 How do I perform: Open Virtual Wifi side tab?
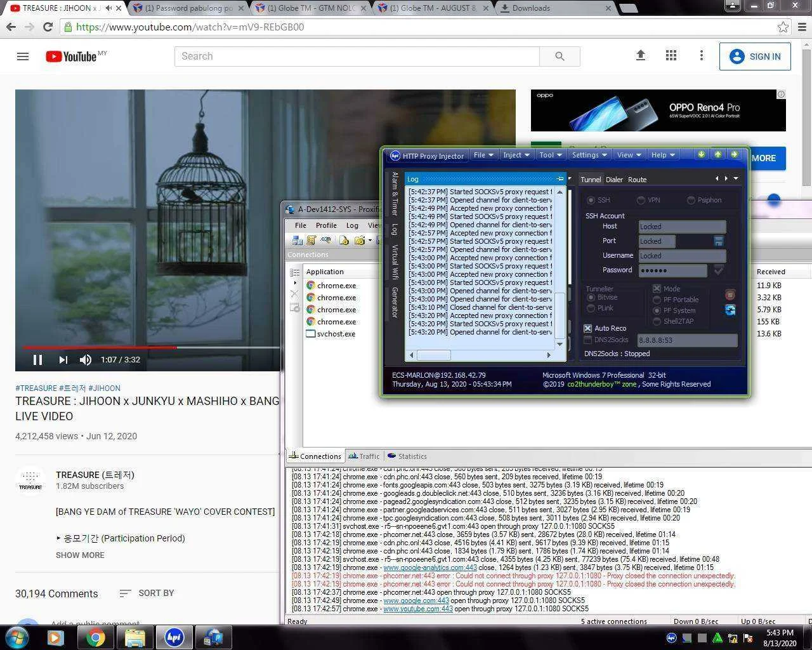point(395,262)
